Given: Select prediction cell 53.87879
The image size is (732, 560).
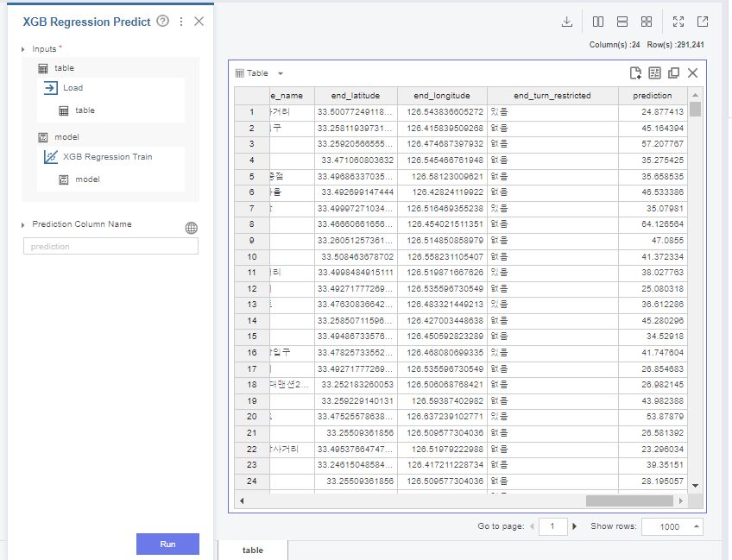Looking at the screenshot, I should (x=653, y=416).
